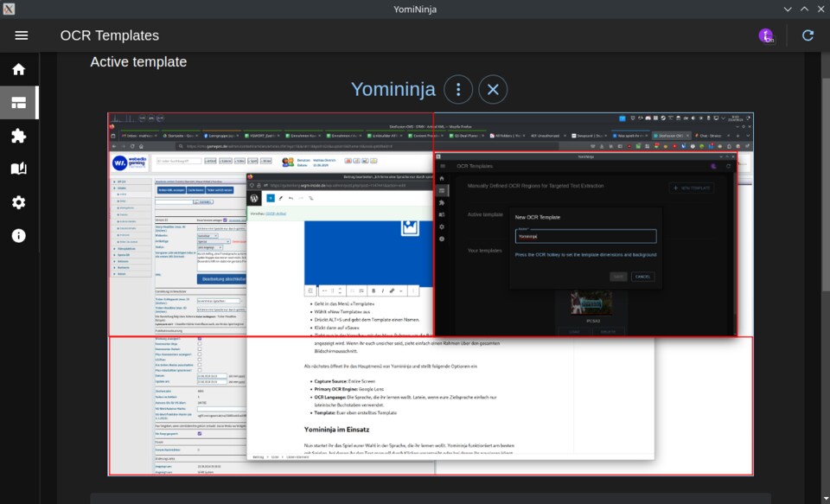This screenshot has height=504, width=830.
Task: Open Settings via the gear icon
Action: click(x=18, y=202)
